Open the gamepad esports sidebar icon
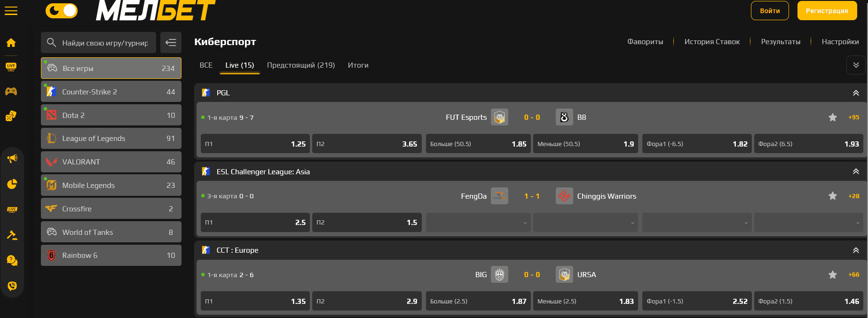Image resolution: width=868 pixels, height=318 pixels. [11, 91]
